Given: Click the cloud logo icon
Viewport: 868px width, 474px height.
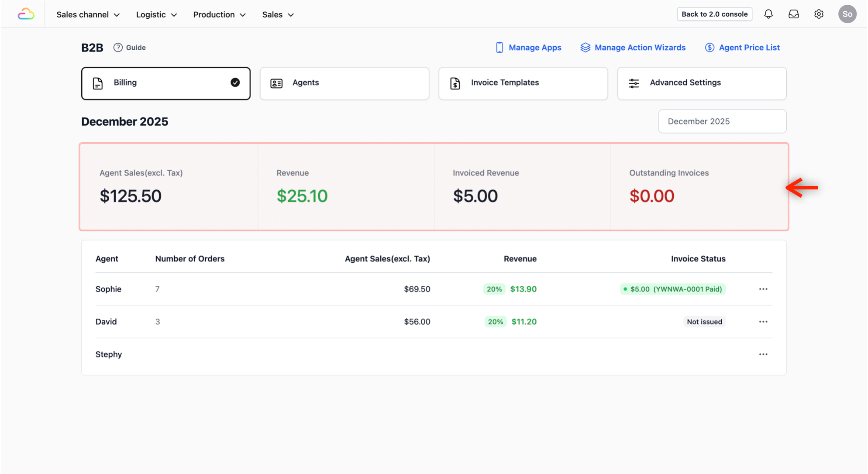Looking at the screenshot, I should pos(26,14).
